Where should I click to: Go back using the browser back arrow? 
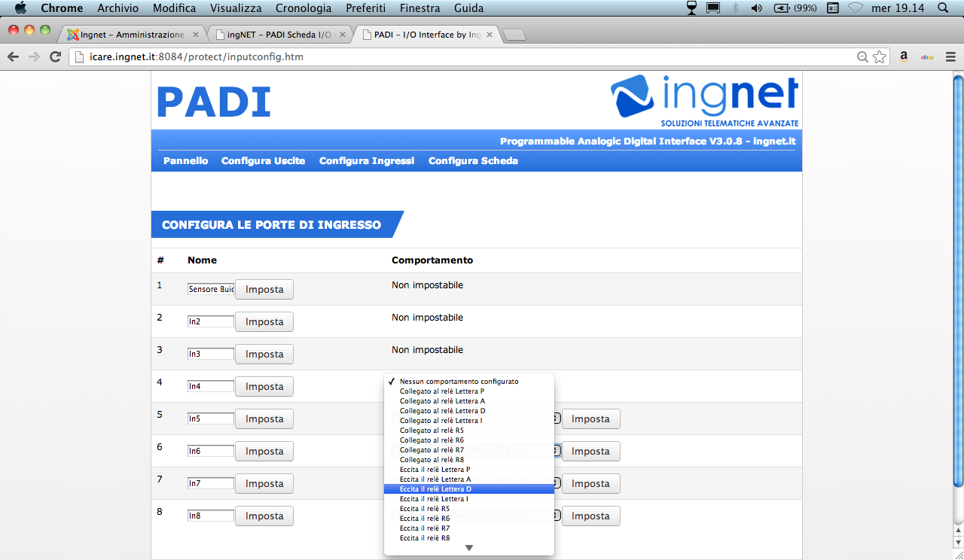click(x=13, y=57)
